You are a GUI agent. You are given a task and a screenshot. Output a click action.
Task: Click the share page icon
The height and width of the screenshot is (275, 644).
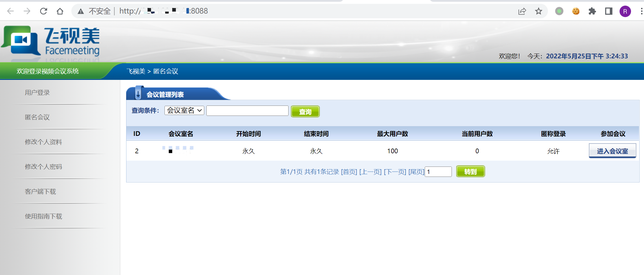[x=522, y=11]
